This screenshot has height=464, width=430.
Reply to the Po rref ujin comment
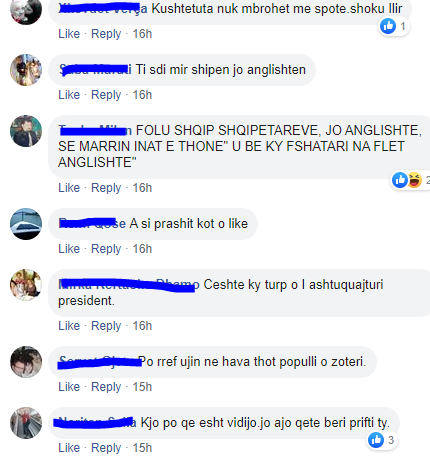pos(106,387)
